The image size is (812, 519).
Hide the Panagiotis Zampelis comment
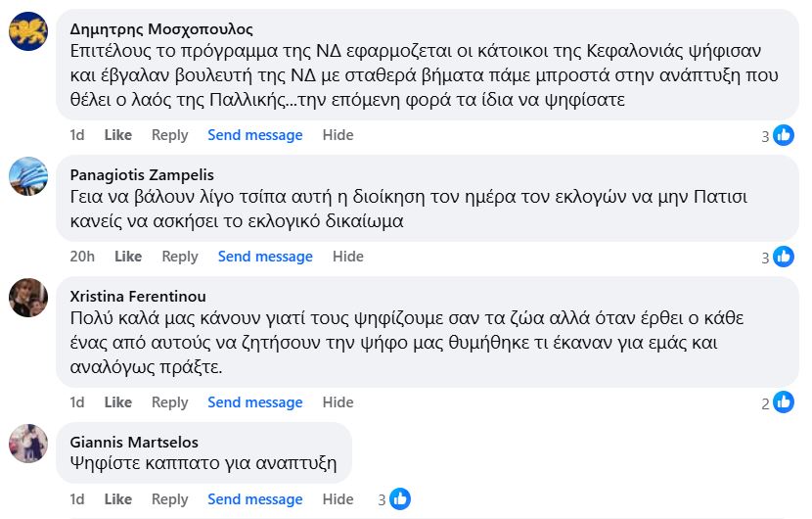point(348,257)
